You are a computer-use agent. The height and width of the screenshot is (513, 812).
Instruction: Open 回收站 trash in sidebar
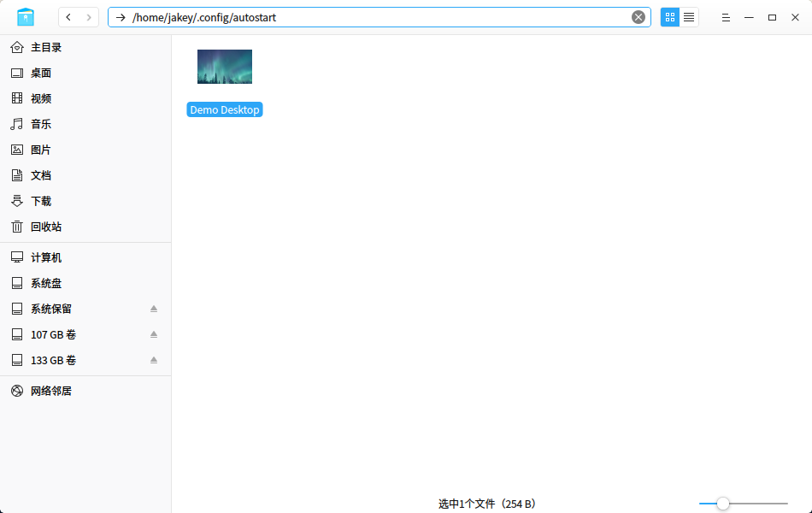pyautogui.click(x=85, y=227)
